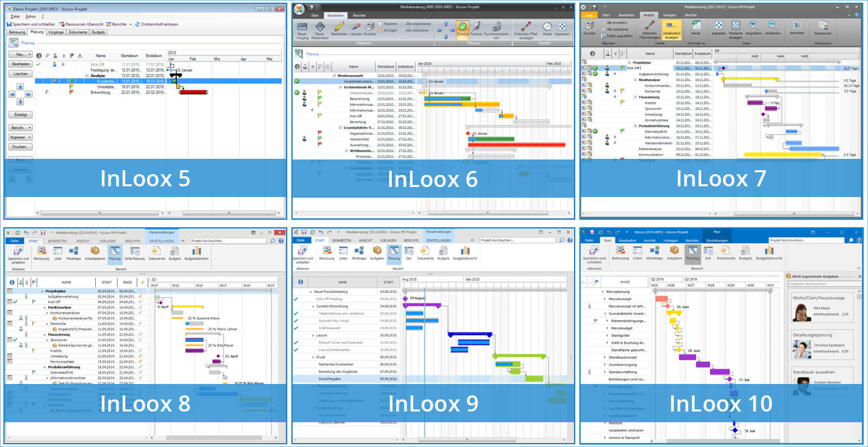Click the Planung icon in InLoox 10 ribbon
This screenshot has width=868, height=447.
693,251
